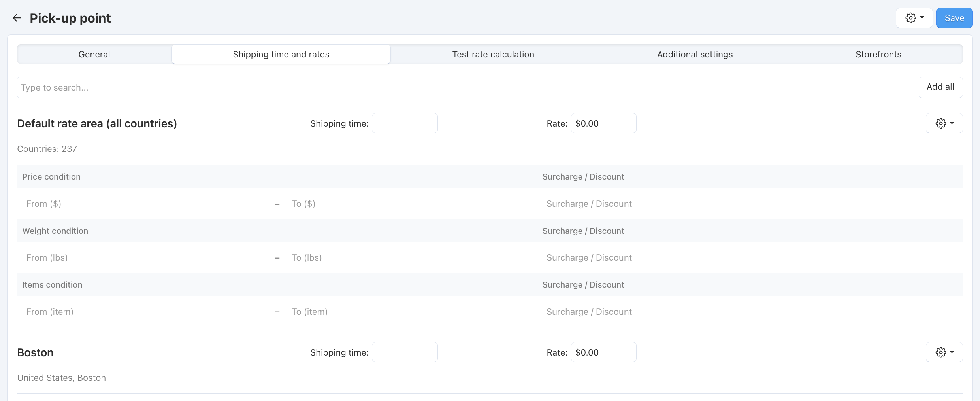The image size is (980, 401).
Task: Click the Pick-up point page title
Action: pyautogui.click(x=70, y=18)
